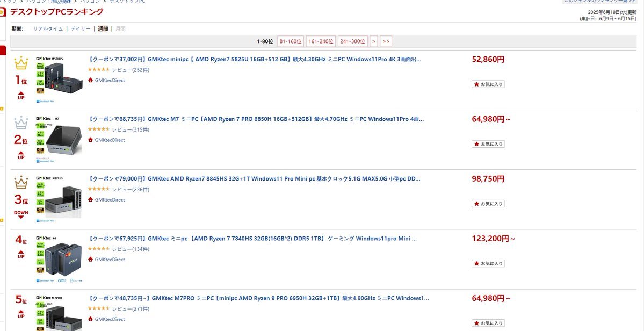This screenshot has width=644, height=331.
Task: Click the red UP arrow under rank 2
Action: pyautogui.click(x=21, y=155)
